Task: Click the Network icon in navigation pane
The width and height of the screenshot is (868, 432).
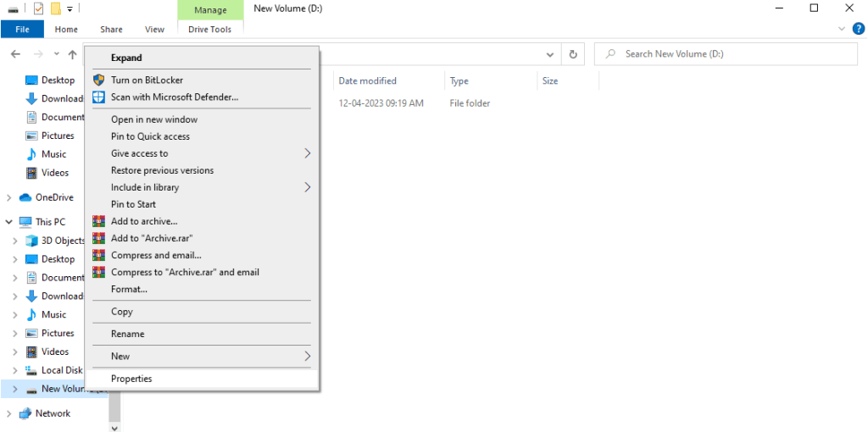Action: point(25,413)
